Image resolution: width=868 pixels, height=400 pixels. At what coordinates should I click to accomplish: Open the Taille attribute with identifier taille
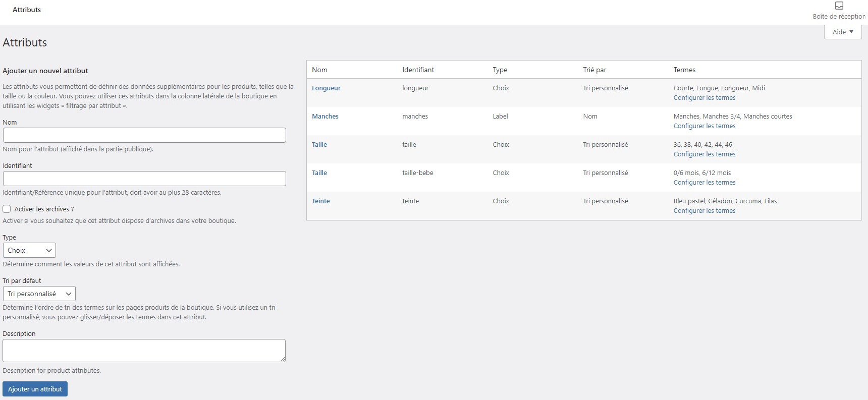(x=319, y=144)
